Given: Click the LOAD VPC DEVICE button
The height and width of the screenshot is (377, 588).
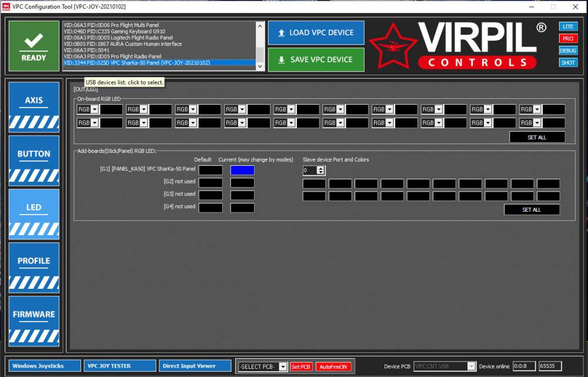Looking at the screenshot, I should tap(316, 33).
